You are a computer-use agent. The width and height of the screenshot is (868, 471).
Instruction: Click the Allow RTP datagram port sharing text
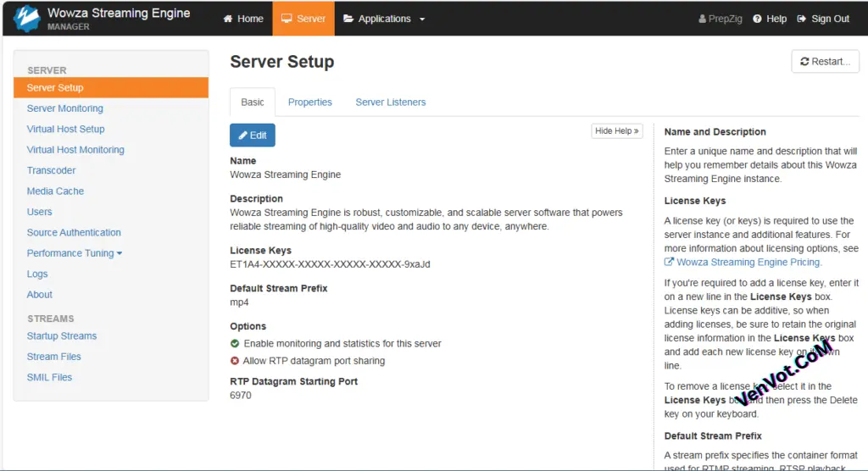click(x=314, y=361)
